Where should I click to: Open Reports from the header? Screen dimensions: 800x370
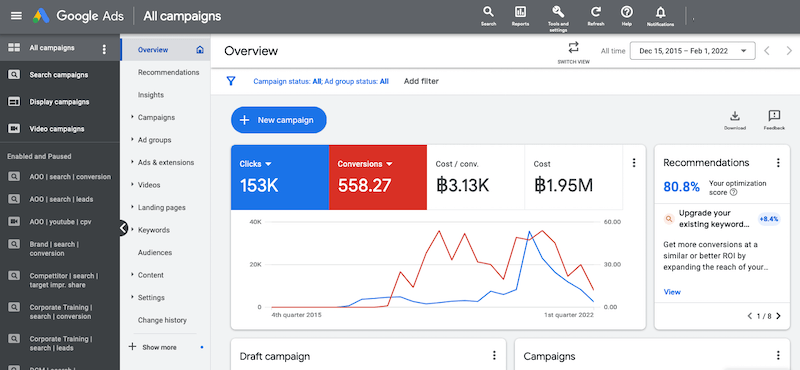click(x=520, y=16)
